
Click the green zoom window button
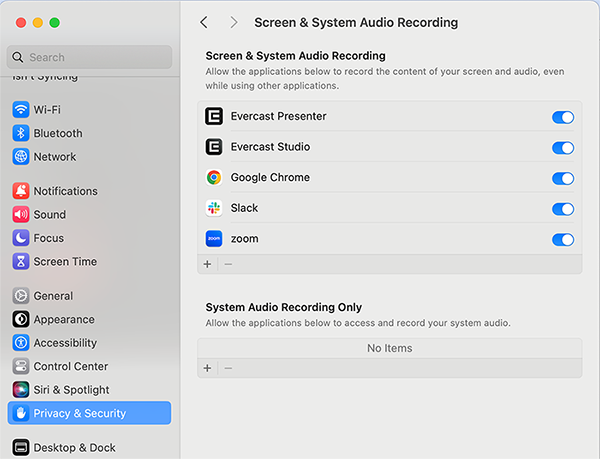point(55,23)
